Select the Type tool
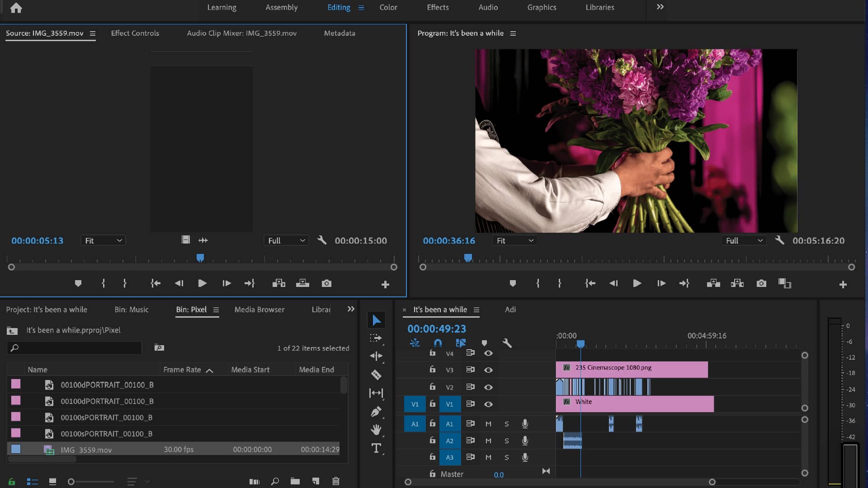 pos(376,448)
